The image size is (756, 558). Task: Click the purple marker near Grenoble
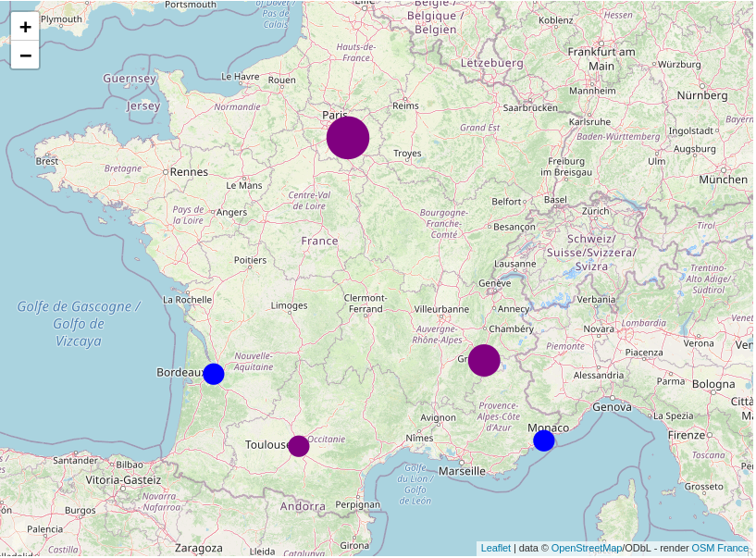(484, 360)
